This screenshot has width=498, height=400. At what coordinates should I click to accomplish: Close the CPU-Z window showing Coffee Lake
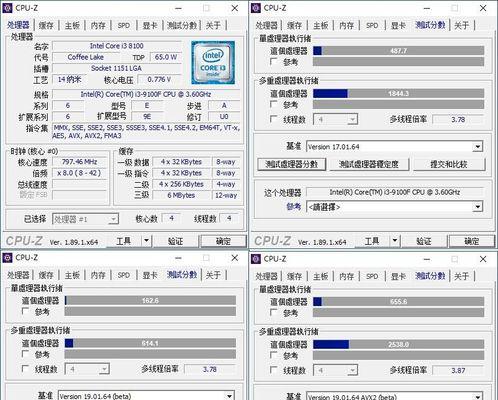pos(235,8)
